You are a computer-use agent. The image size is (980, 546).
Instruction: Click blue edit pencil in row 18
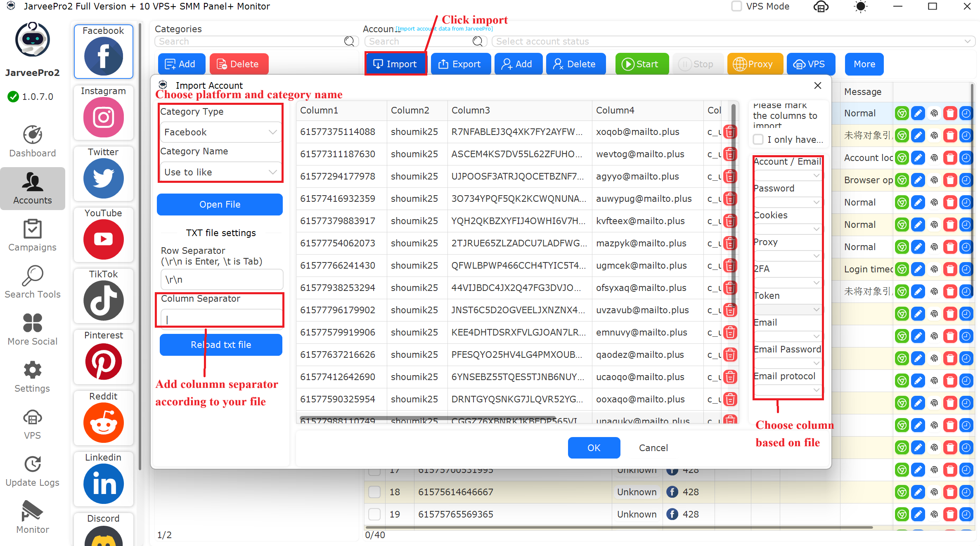coord(918,492)
